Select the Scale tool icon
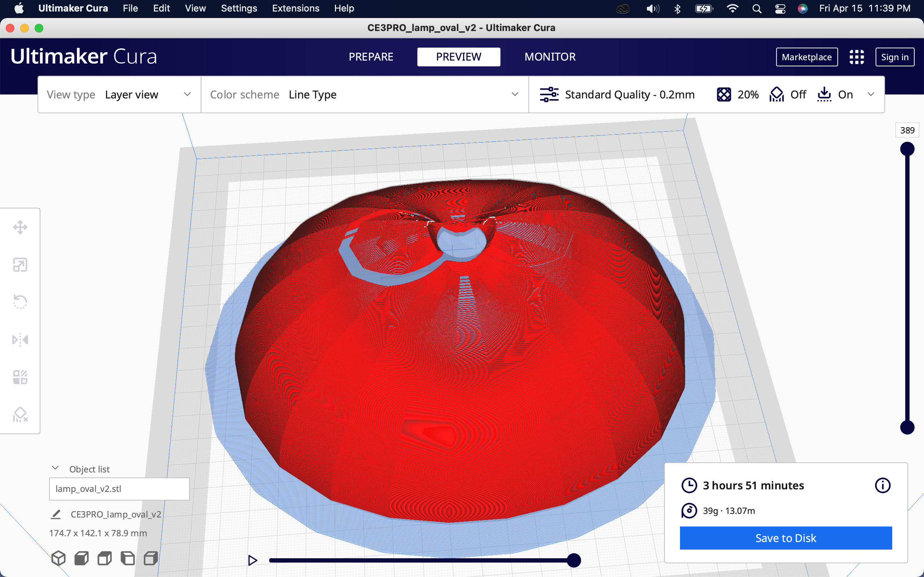 [20, 264]
